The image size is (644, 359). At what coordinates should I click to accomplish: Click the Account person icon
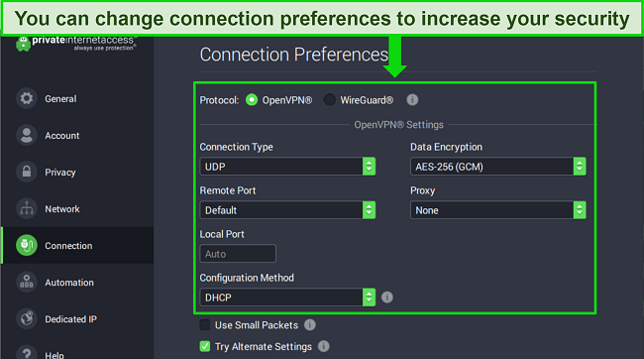(27, 135)
